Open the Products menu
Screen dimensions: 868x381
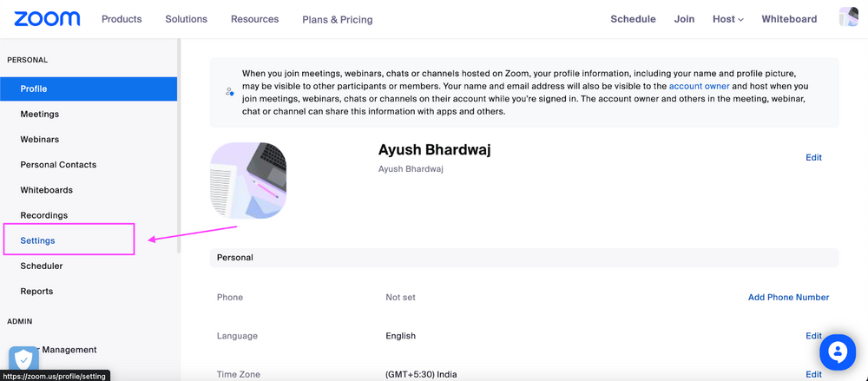tap(122, 19)
